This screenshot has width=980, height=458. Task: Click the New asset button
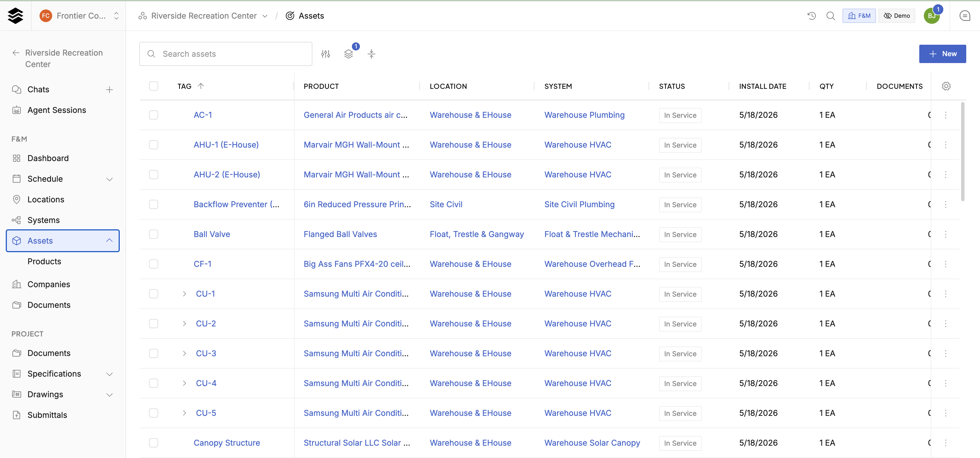click(x=942, y=54)
